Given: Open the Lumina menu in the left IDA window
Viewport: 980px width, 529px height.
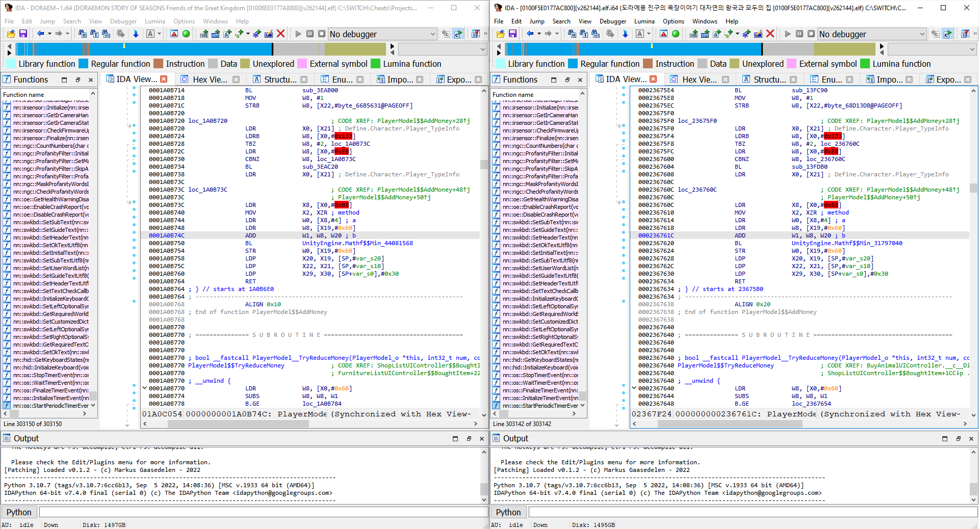Looking at the screenshot, I should point(155,21).
